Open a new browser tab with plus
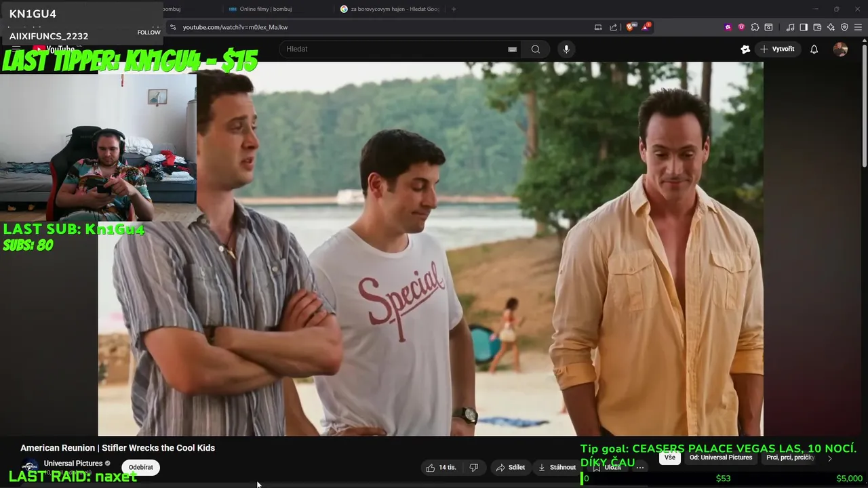The height and width of the screenshot is (488, 868). click(x=454, y=9)
